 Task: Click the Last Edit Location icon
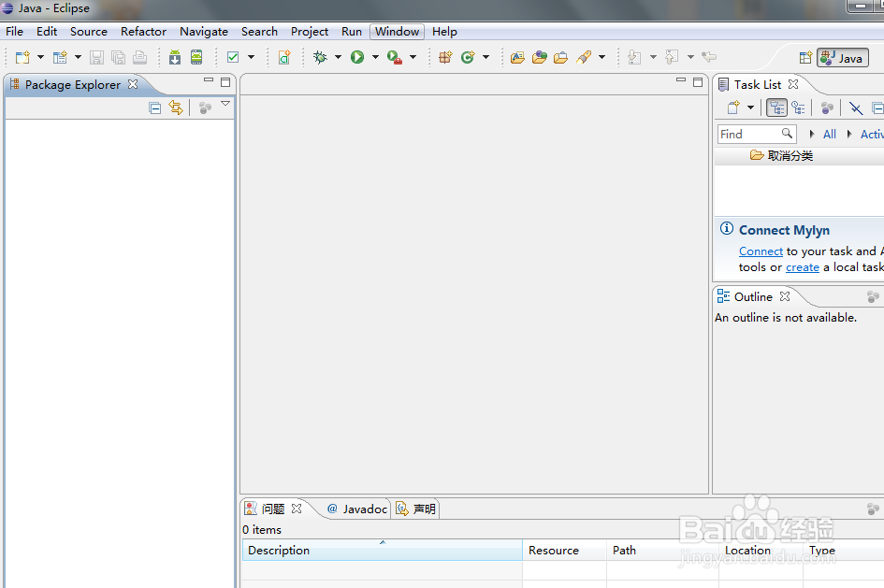pos(709,57)
